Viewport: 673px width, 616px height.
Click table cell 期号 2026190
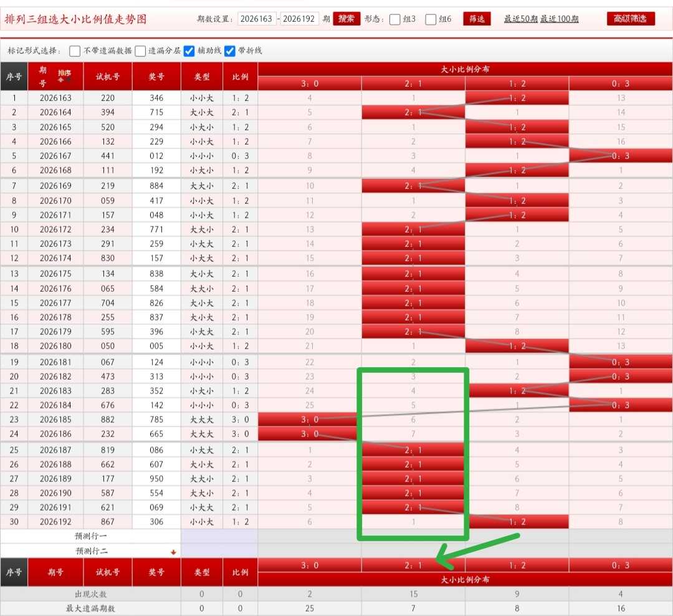[56, 493]
